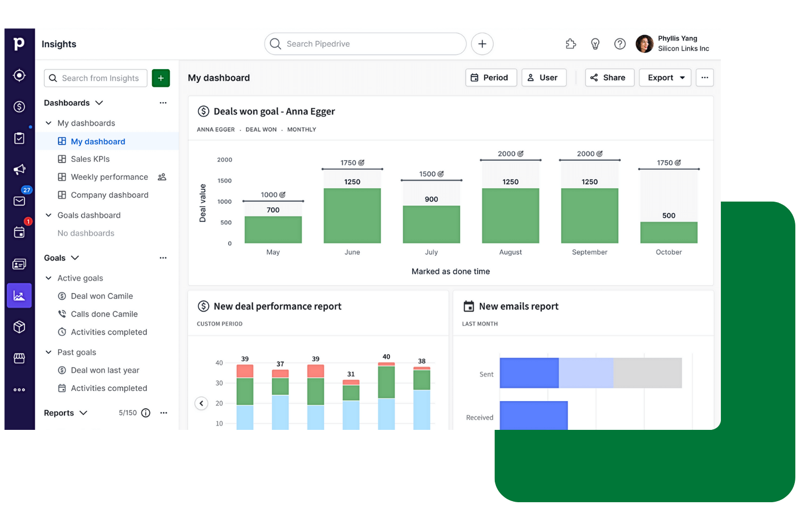Click the Reports limit info icon
Viewport: 798px width, 532px height.
pyautogui.click(x=146, y=413)
